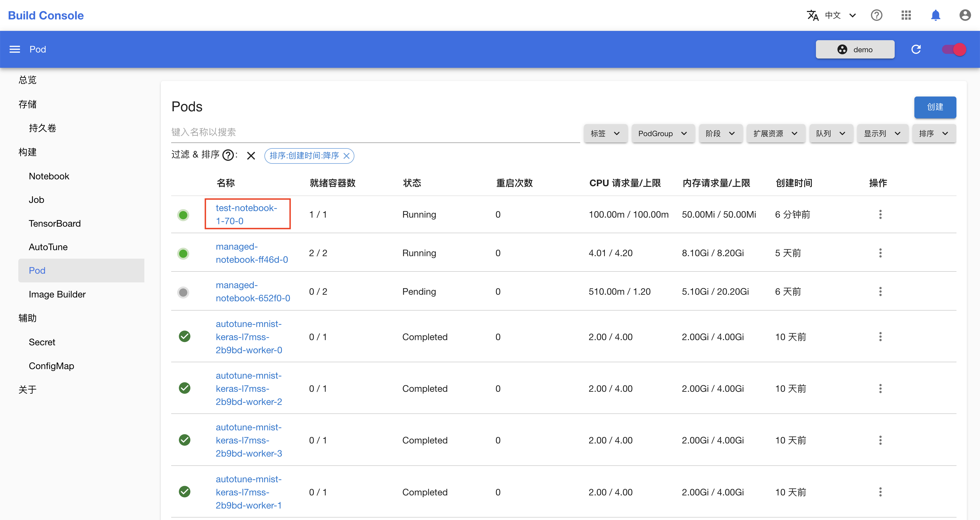Click the 名称 column header

click(x=226, y=183)
